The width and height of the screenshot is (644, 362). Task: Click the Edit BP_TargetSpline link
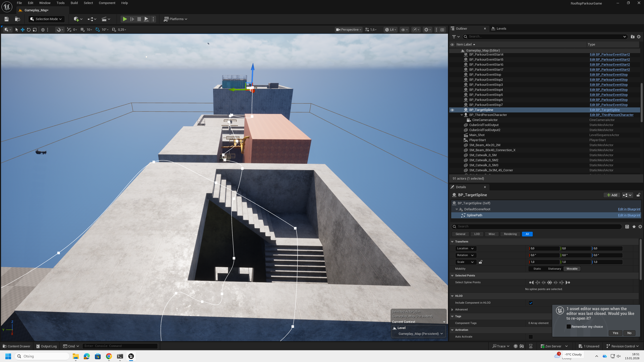pyautogui.click(x=604, y=110)
